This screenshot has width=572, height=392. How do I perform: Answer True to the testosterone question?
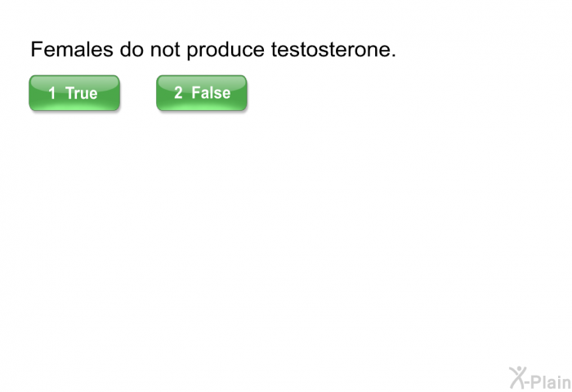[74, 93]
